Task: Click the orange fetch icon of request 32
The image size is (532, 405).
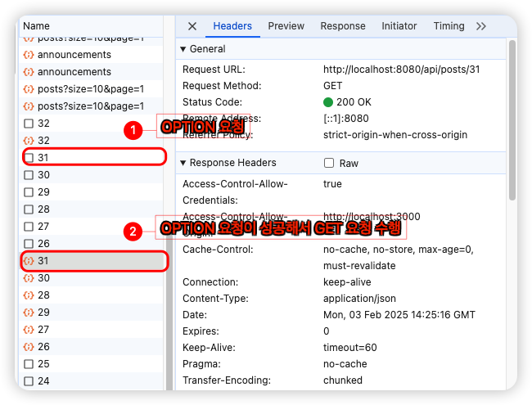Action: click(x=29, y=141)
